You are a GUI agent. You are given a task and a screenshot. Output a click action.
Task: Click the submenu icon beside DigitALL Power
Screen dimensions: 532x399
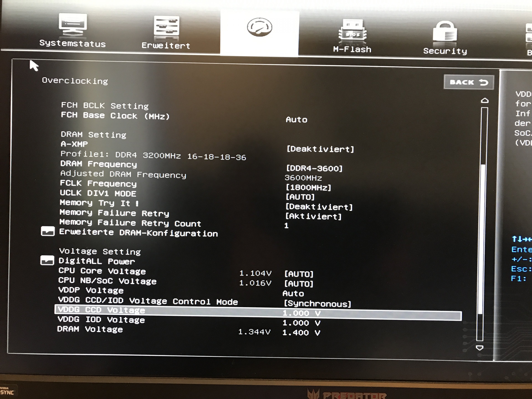[47, 260]
